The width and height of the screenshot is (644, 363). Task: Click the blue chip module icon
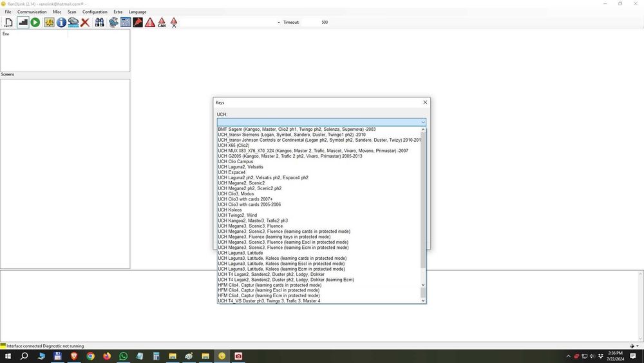pyautogui.click(x=113, y=22)
